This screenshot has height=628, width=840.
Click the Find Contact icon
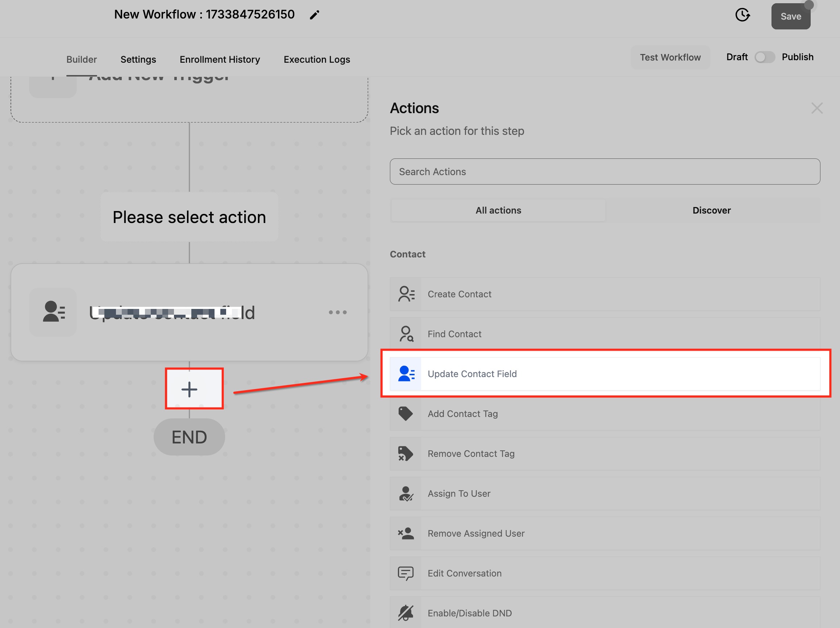coord(406,334)
